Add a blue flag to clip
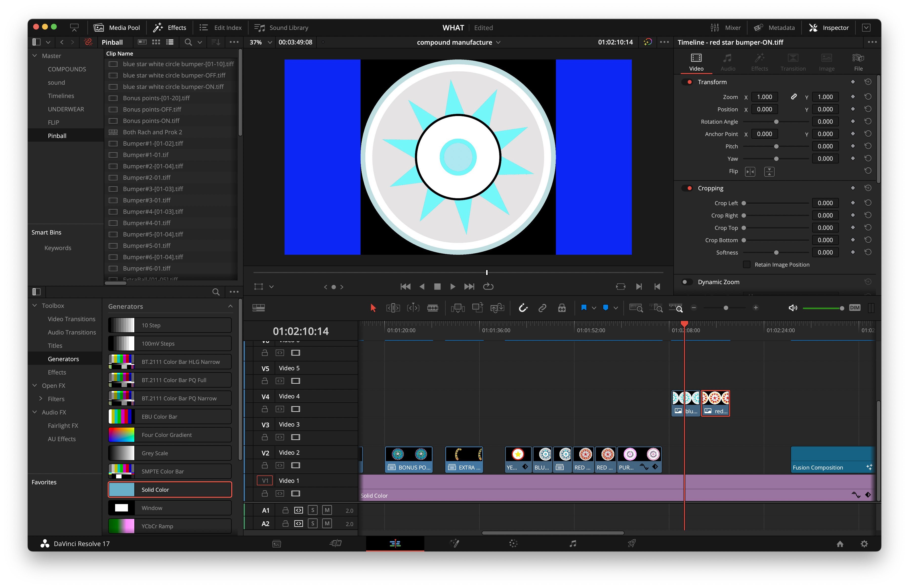909x588 pixels. coord(584,308)
